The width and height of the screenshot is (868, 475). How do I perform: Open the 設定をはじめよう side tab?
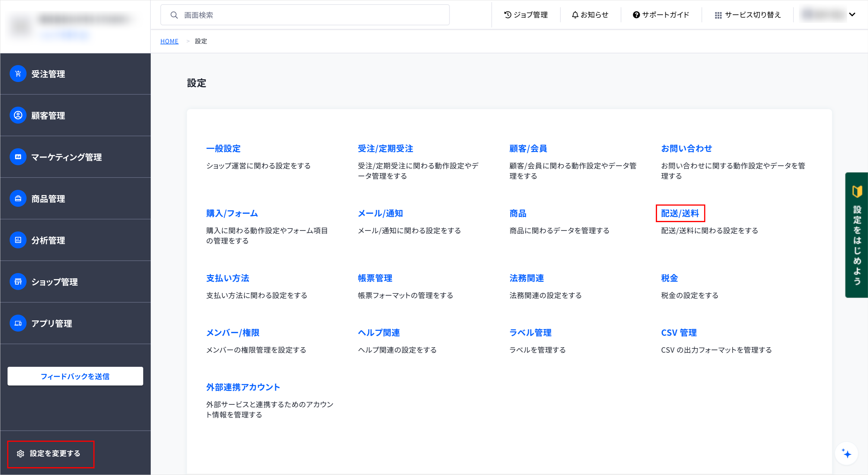[856, 235]
